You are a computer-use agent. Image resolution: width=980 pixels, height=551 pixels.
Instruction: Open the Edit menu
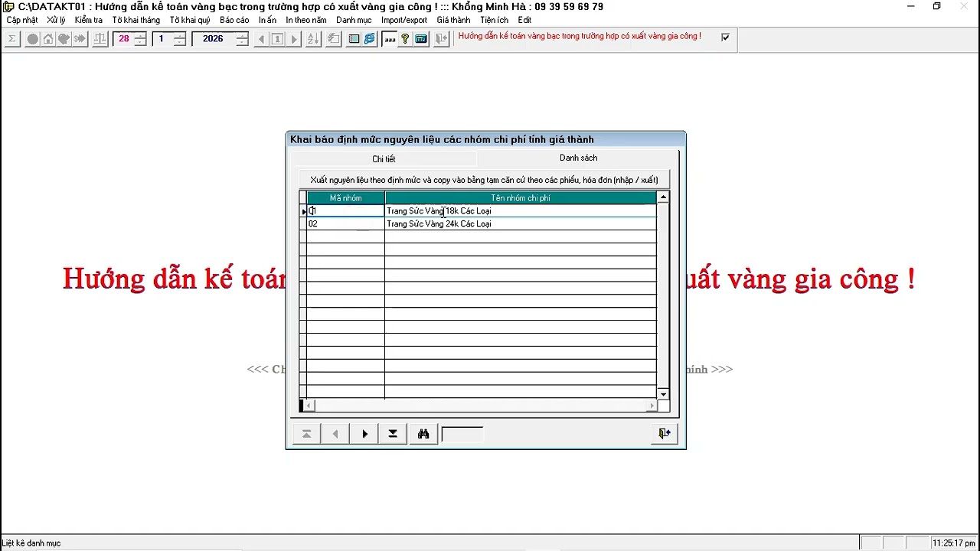524,21
